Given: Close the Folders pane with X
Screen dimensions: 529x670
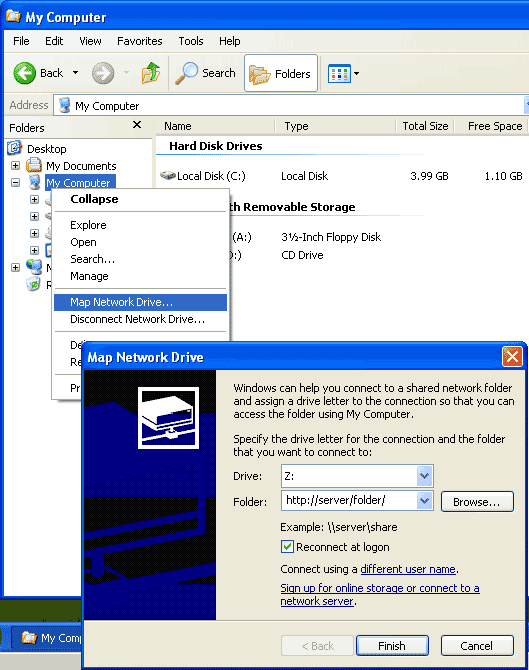Looking at the screenshot, I should 137,124.
